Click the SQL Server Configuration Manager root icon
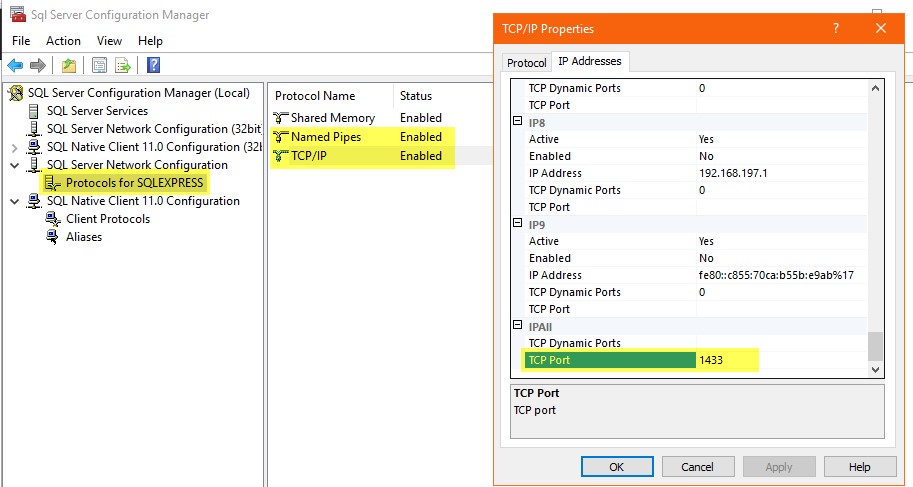Viewport: 913px width, 487px height. [x=16, y=93]
